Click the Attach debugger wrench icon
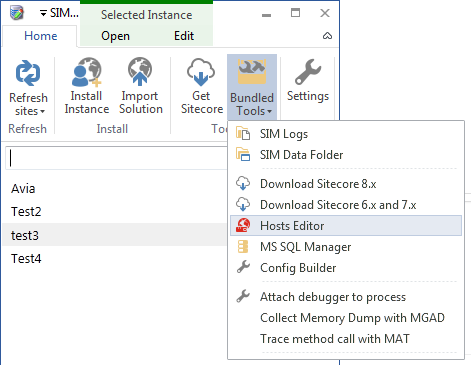Image resolution: width=471 pixels, height=365 pixels. (243, 296)
